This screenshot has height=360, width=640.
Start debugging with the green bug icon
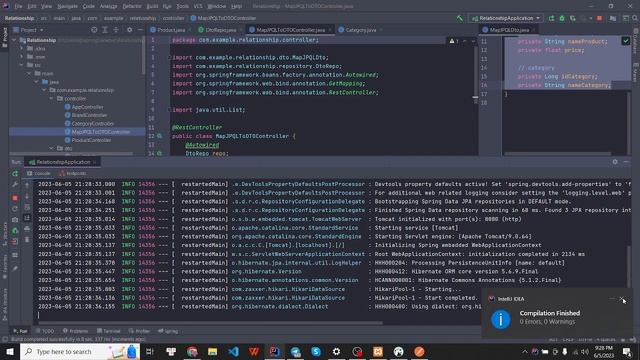(x=562, y=18)
